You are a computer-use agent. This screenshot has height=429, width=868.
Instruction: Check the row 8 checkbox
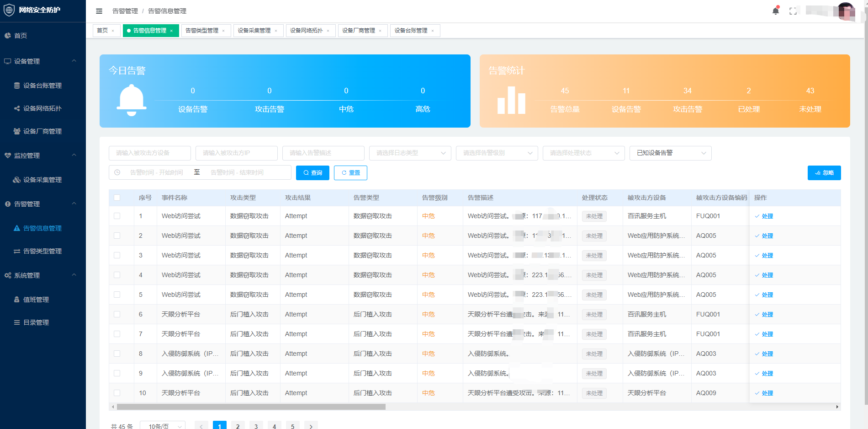117,354
